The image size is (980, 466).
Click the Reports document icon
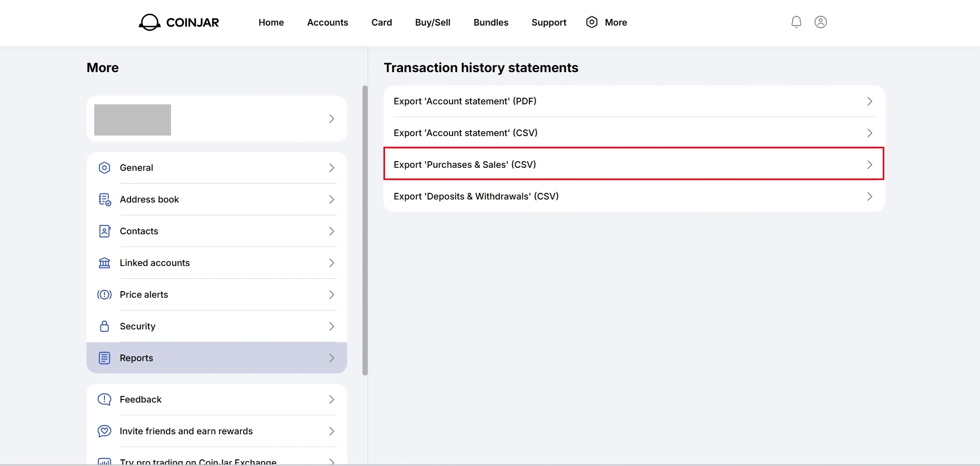coord(104,358)
